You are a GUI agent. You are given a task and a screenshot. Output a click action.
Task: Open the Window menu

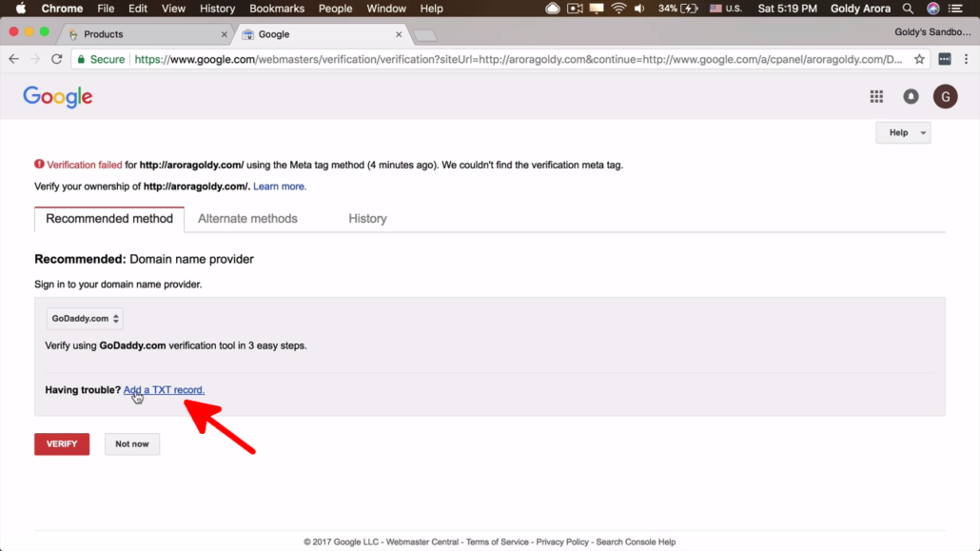(x=386, y=9)
